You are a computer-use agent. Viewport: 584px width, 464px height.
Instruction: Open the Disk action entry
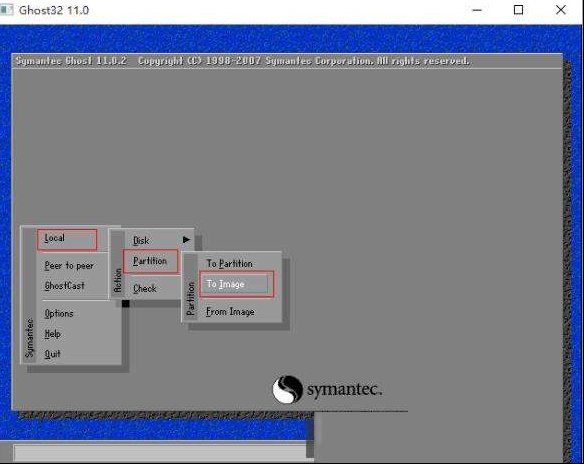coord(141,241)
